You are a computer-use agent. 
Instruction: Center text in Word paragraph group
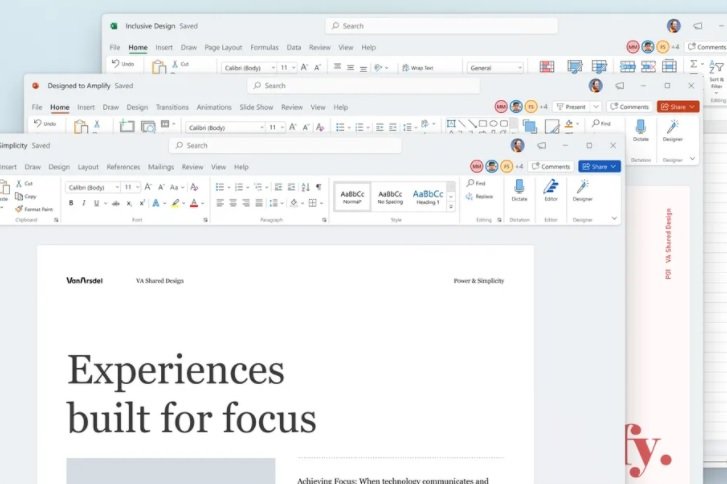pyautogui.click(x=233, y=203)
